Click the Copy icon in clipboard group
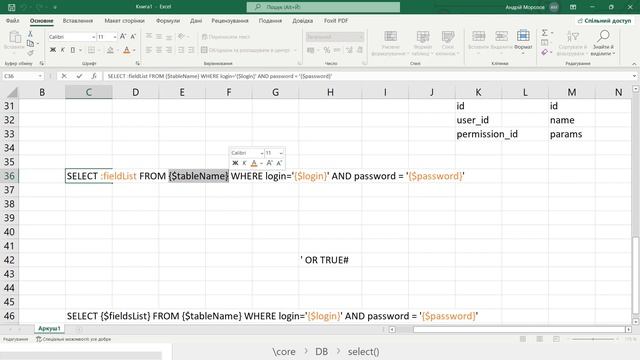This screenshot has width=640, height=360. pyautogui.click(x=30, y=43)
